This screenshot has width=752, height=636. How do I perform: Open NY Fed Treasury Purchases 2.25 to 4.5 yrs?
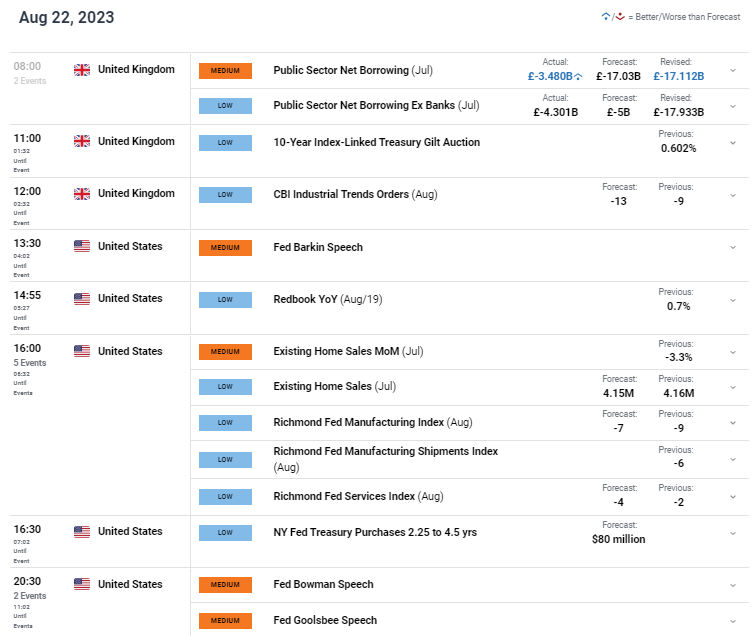[375, 532]
